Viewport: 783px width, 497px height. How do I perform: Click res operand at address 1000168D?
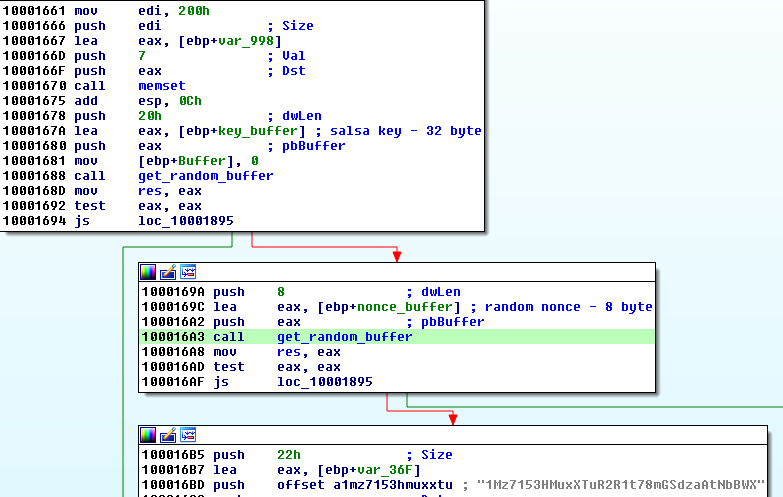point(149,191)
